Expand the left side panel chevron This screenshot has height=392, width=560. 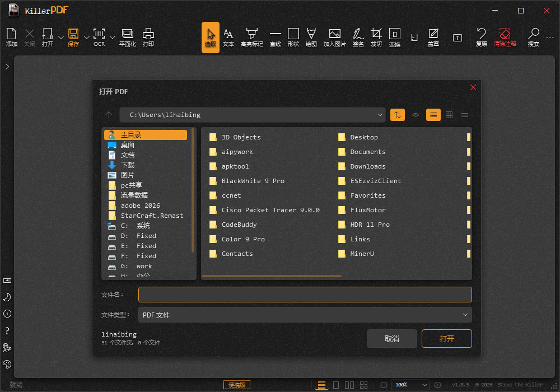[x=7, y=67]
